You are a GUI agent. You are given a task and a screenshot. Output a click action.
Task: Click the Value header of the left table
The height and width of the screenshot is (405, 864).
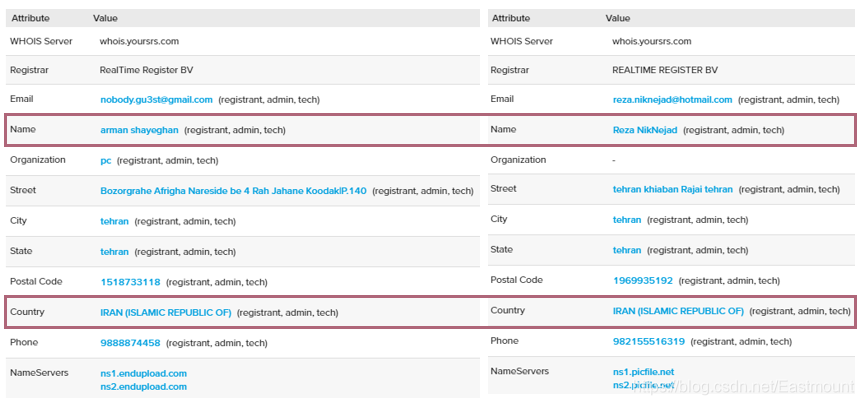(x=105, y=18)
